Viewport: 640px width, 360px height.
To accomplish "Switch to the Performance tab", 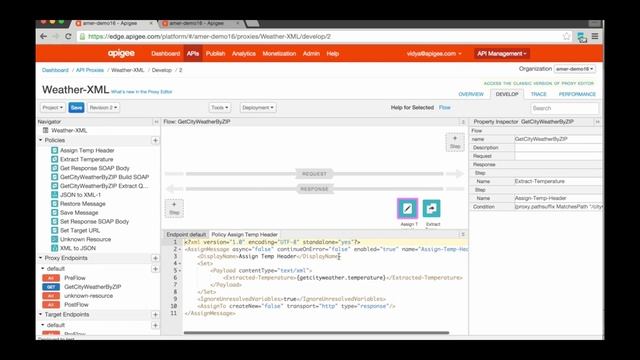I will coord(577,94).
